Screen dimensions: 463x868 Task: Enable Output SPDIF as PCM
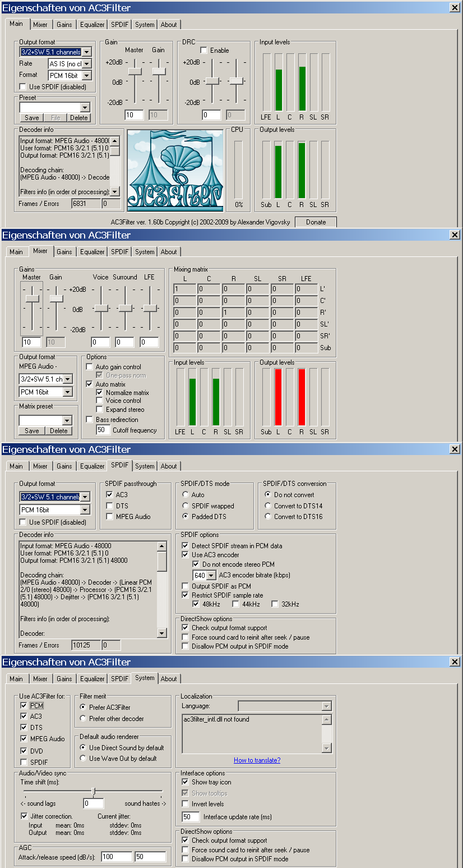(x=186, y=586)
